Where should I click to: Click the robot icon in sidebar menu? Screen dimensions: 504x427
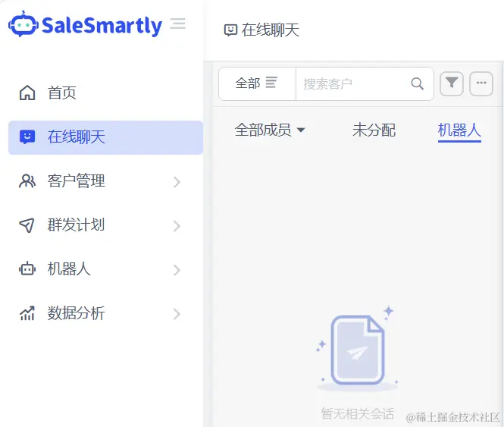click(27, 269)
